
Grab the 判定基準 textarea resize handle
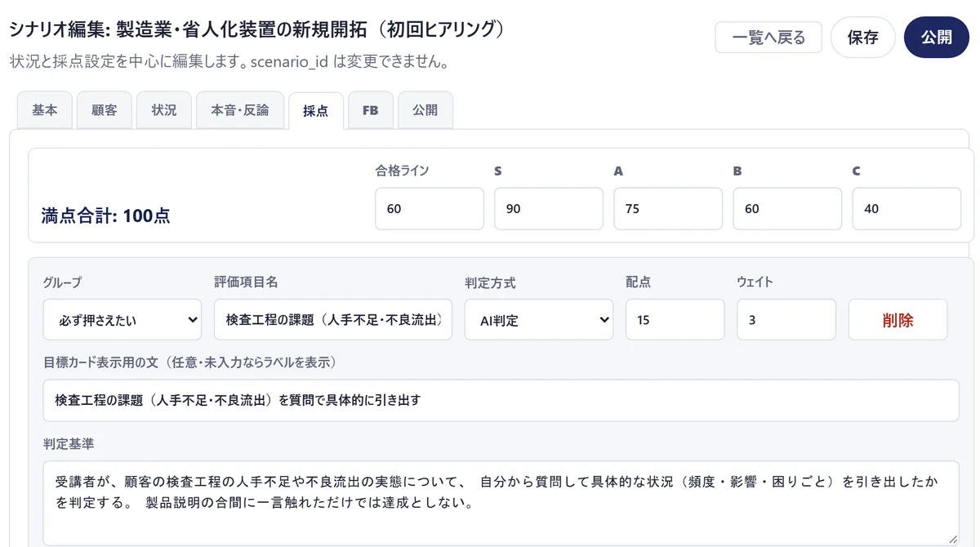pyautogui.click(x=952, y=539)
